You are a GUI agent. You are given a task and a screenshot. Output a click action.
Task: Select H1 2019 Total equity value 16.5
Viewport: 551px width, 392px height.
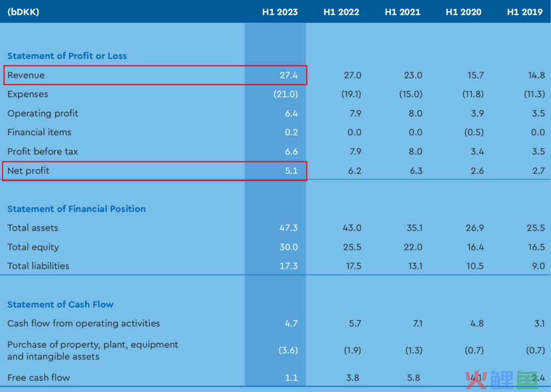click(x=537, y=247)
